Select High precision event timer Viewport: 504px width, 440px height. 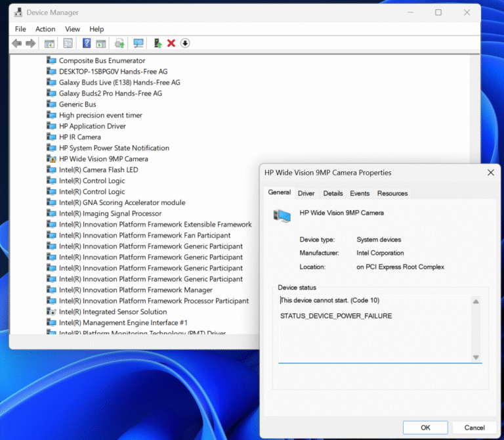pyautogui.click(x=100, y=115)
